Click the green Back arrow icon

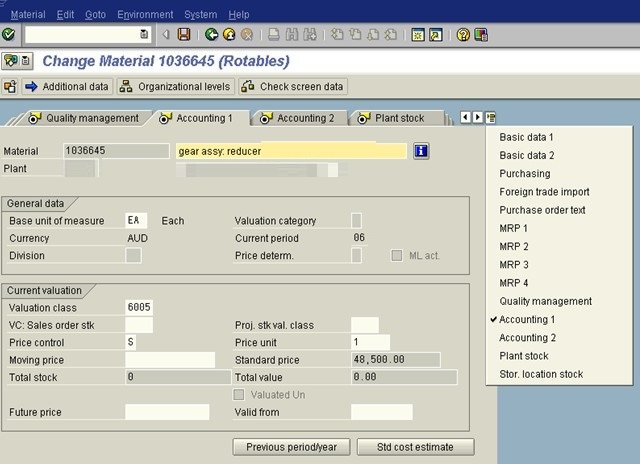click(211, 34)
